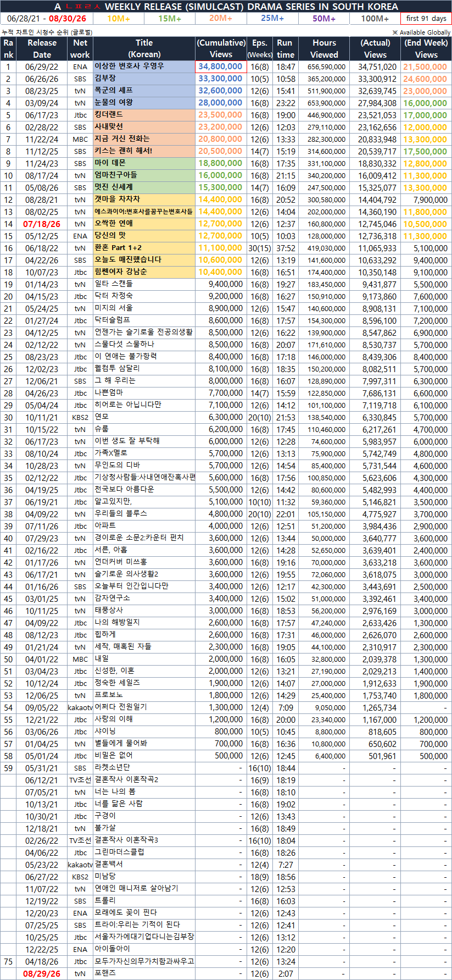The width and height of the screenshot is (452, 980).
Task: Select the title 결혼작사 이혼작곡2
Action: pyautogui.click(x=126, y=779)
